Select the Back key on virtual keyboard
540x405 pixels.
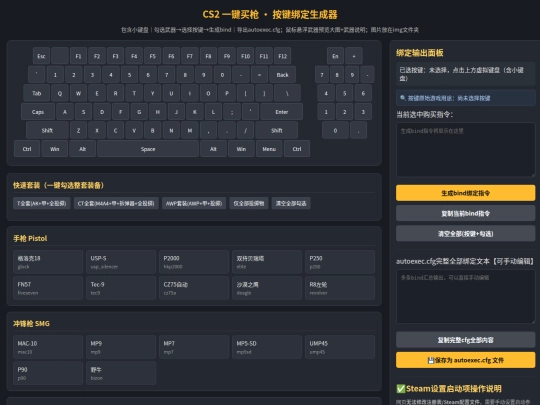pos(282,74)
